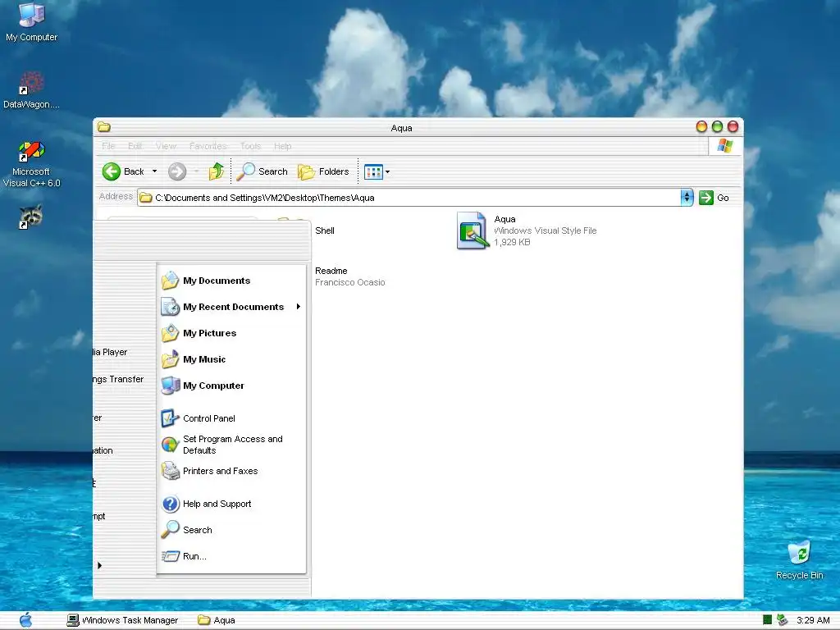Open the Views icon button

tap(373, 172)
